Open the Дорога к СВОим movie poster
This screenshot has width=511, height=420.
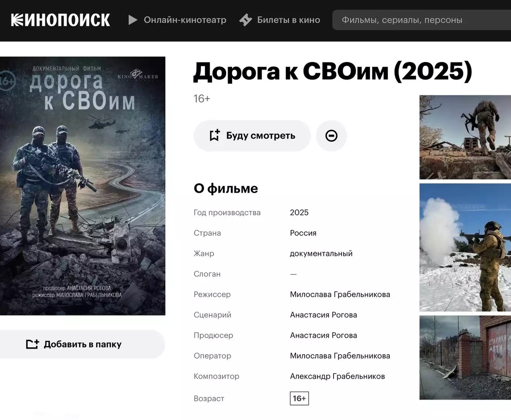pyautogui.click(x=83, y=186)
